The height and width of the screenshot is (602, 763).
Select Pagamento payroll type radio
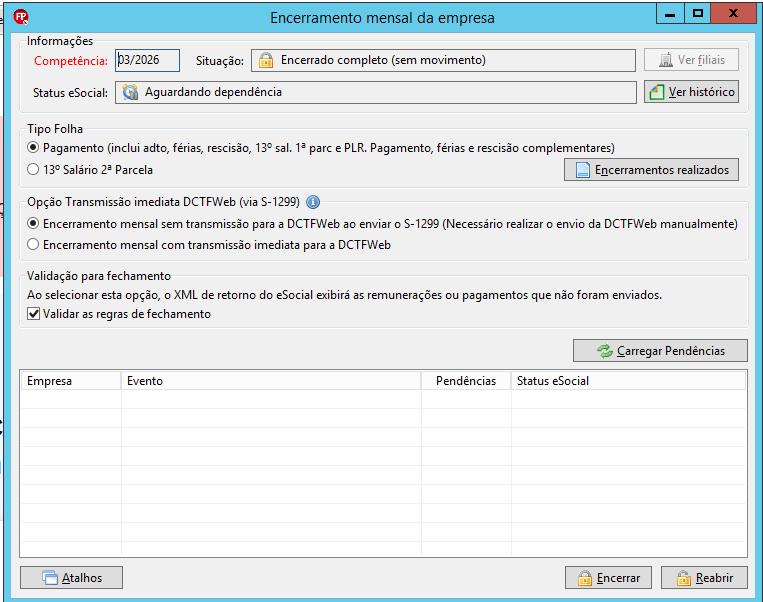tap(33, 147)
